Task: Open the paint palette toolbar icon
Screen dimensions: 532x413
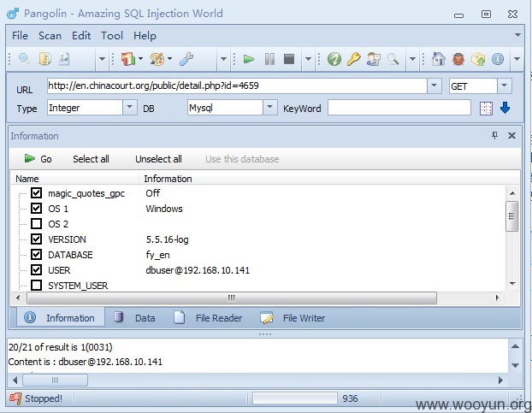Action: click(157, 59)
